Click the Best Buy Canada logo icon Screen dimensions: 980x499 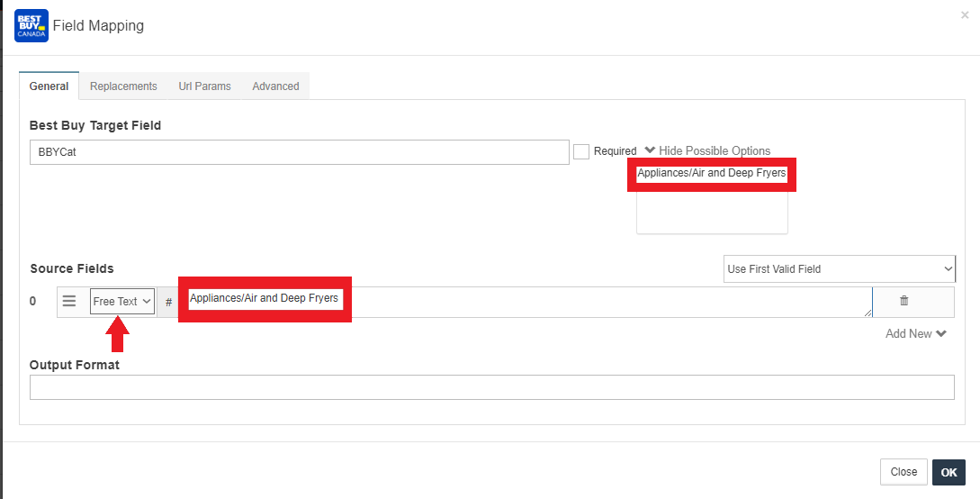click(x=31, y=25)
